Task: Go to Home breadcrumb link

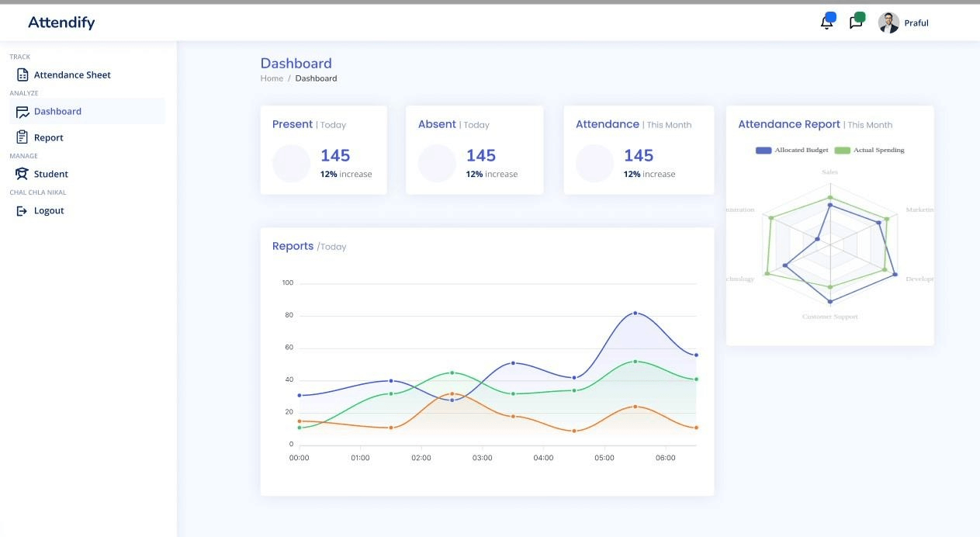Action: [x=272, y=78]
